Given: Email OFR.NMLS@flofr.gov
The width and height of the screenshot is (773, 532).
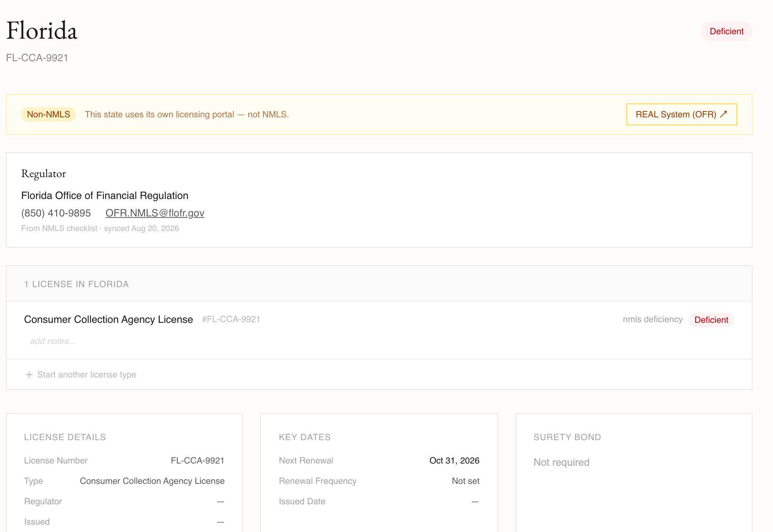Looking at the screenshot, I should click(x=155, y=213).
